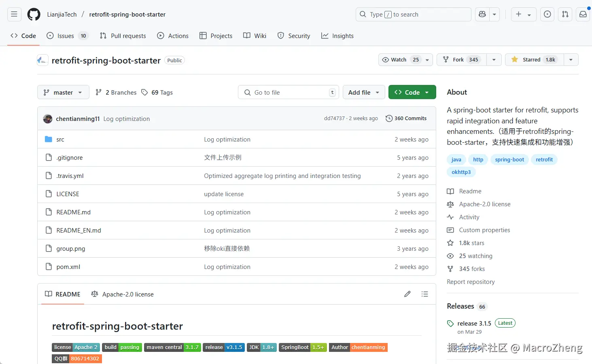
Task: Open the chentianming11 author link
Action: pyautogui.click(x=78, y=119)
